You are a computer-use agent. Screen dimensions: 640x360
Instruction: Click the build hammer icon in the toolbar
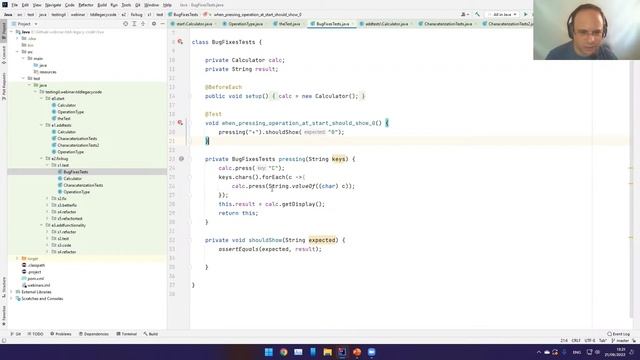pyautogui.click(x=477, y=14)
